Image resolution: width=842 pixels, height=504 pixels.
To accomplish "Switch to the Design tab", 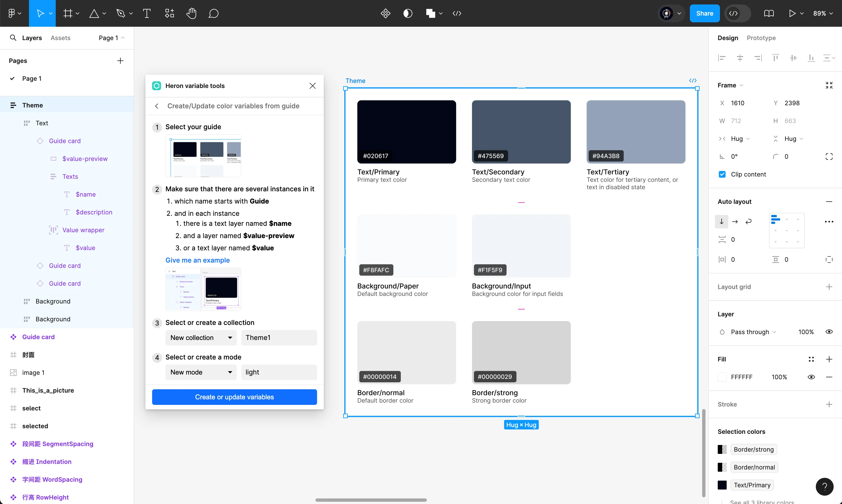I will [728, 38].
